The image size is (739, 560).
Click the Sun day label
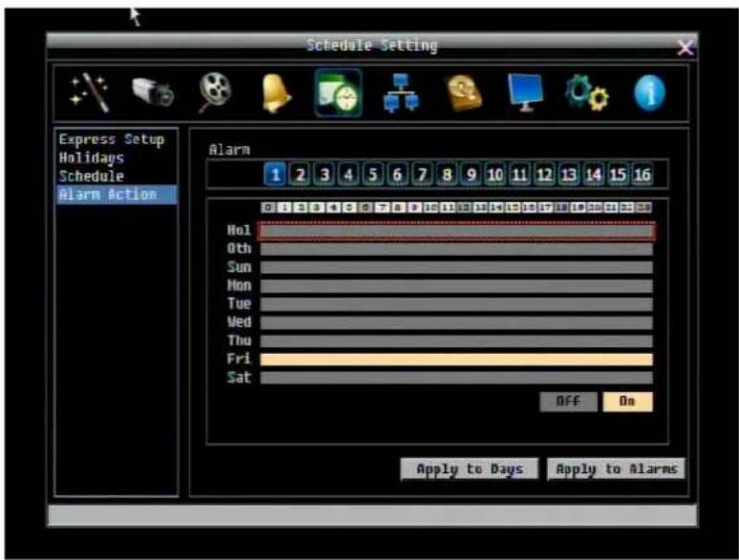click(x=239, y=267)
